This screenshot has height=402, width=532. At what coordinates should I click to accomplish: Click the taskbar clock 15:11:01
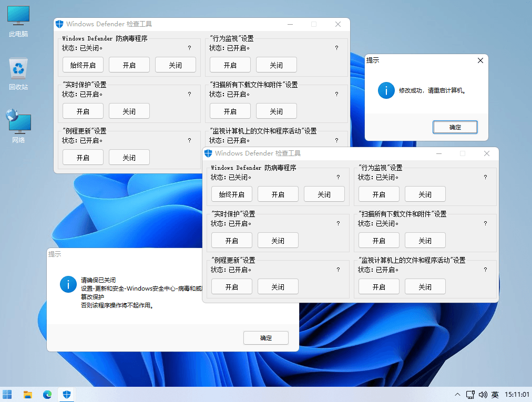point(517,395)
